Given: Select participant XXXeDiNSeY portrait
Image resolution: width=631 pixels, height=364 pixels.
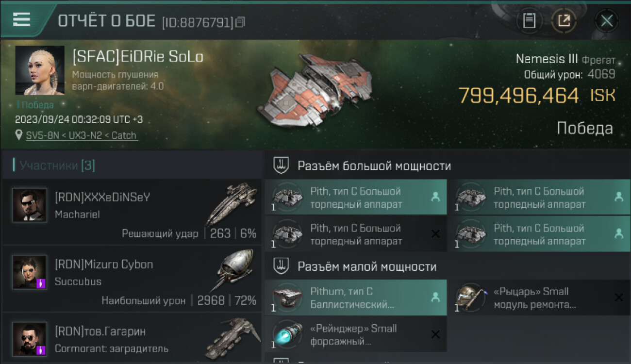Looking at the screenshot, I should coord(30,205).
